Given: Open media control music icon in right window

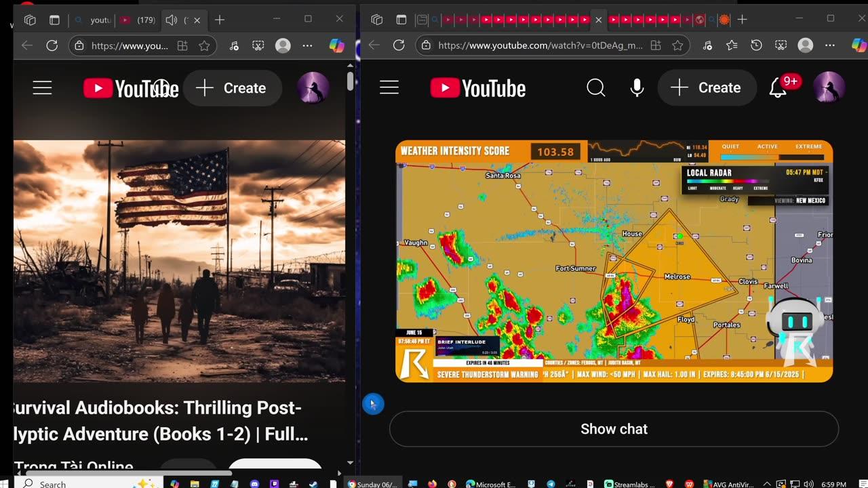Looking at the screenshot, I should click(707, 45).
